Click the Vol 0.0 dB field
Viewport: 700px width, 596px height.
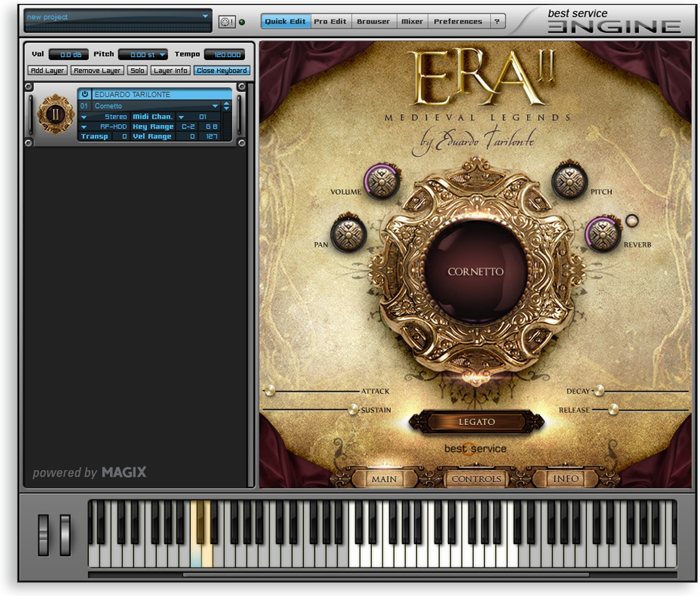click(69, 54)
